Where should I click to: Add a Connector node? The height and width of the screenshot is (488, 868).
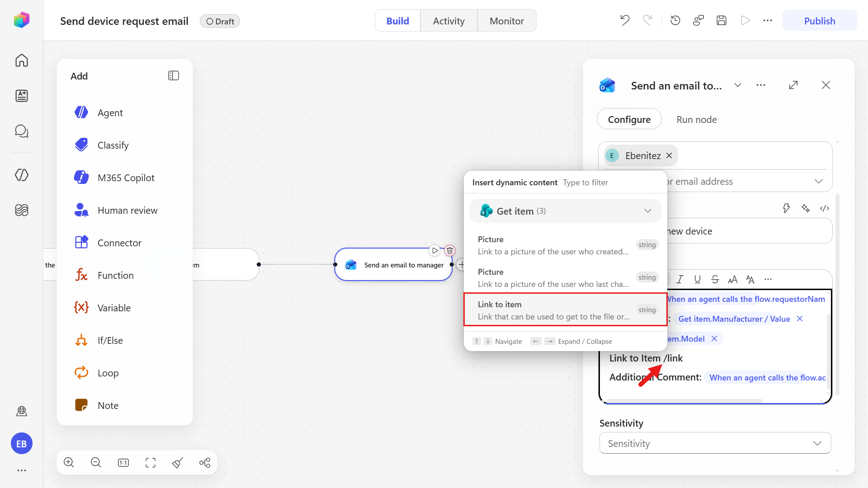pyautogui.click(x=125, y=243)
